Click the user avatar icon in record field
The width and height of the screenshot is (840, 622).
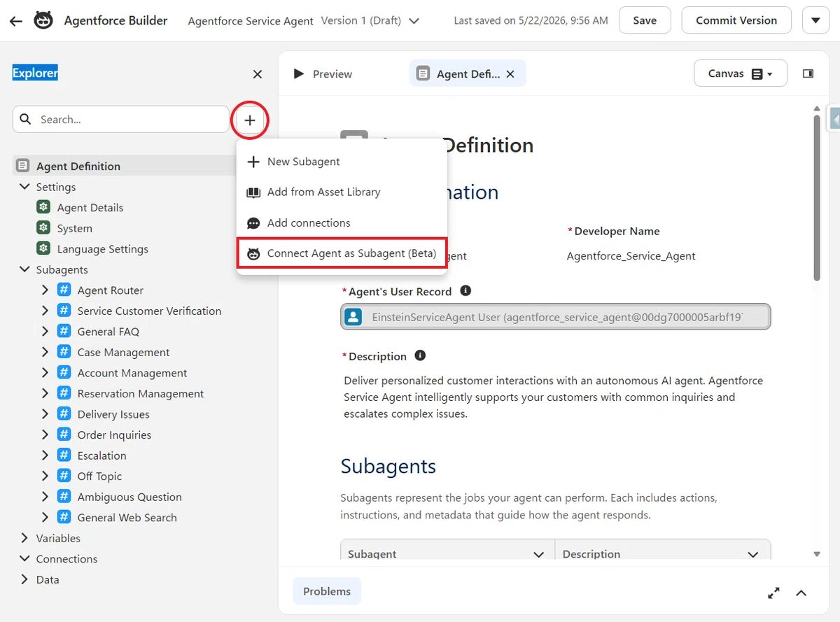353,317
